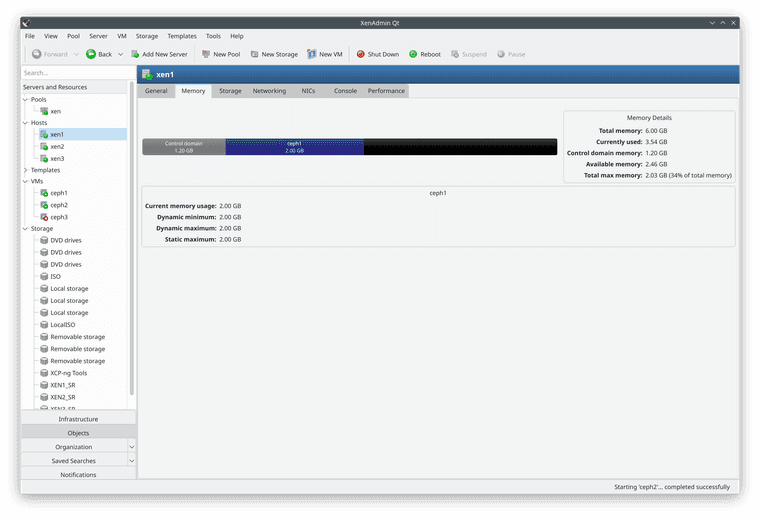This screenshot has height=518, width=760.
Task: Open the Templates menu in menu bar
Action: pos(182,36)
